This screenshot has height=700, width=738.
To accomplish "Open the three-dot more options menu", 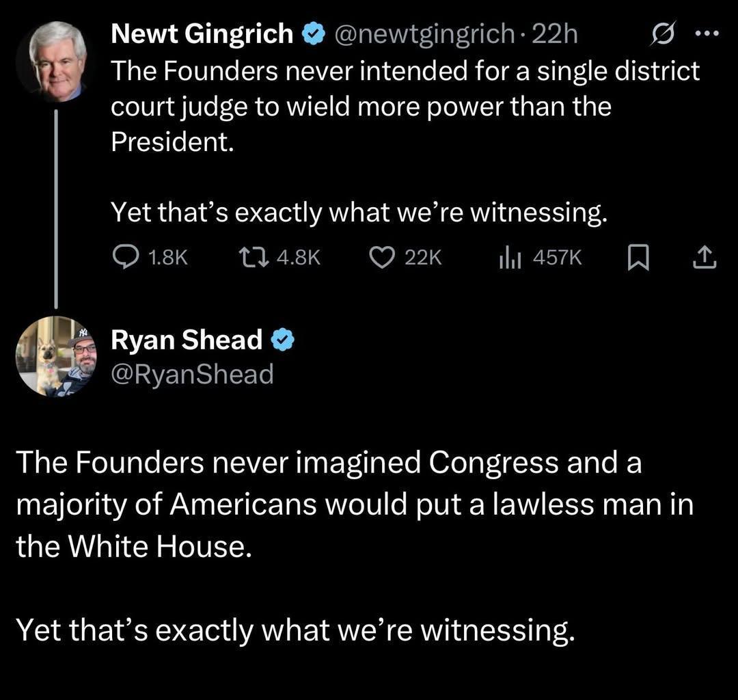I will 707,33.
